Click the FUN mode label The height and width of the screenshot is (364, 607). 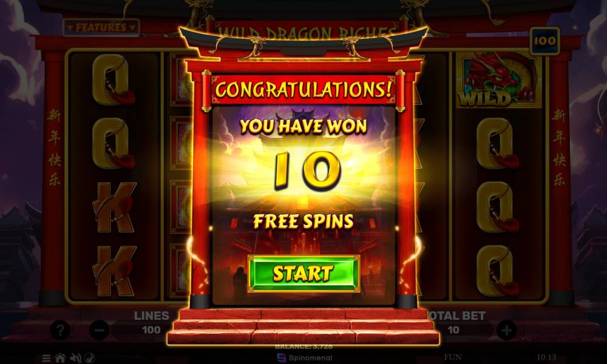[x=453, y=357]
